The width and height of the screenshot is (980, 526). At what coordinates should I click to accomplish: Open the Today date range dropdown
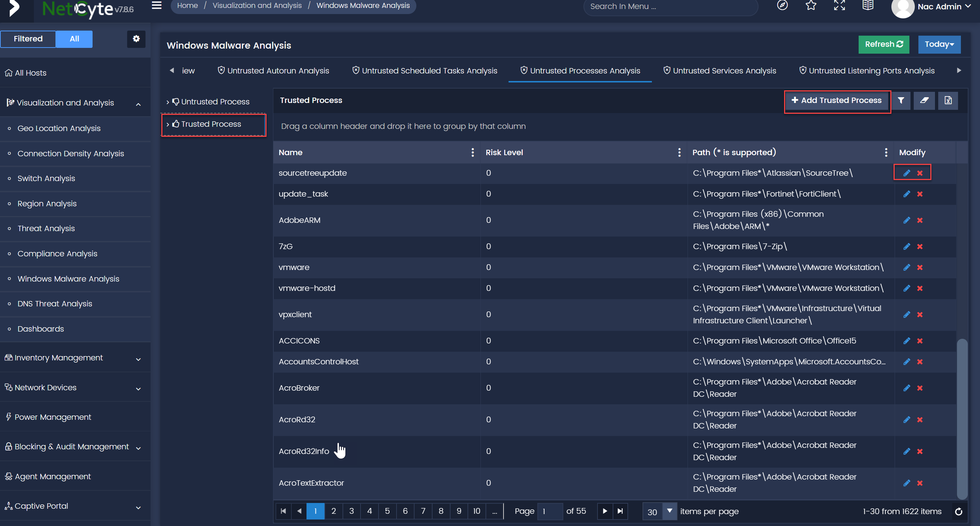939,45
